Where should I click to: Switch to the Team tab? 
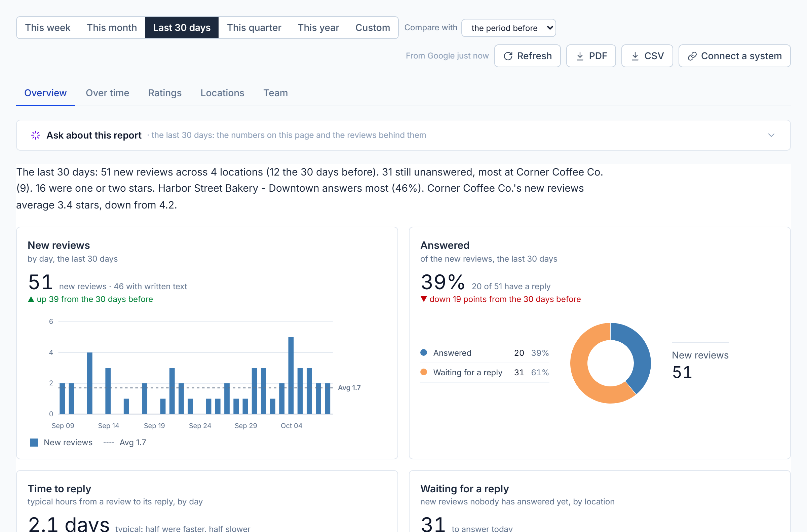pos(275,93)
